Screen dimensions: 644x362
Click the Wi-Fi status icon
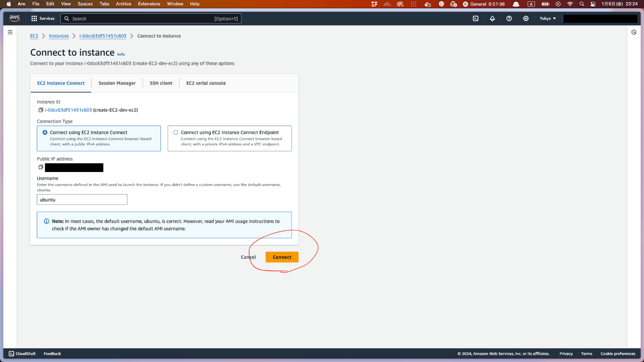pyautogui.click(x=570, y=4)
